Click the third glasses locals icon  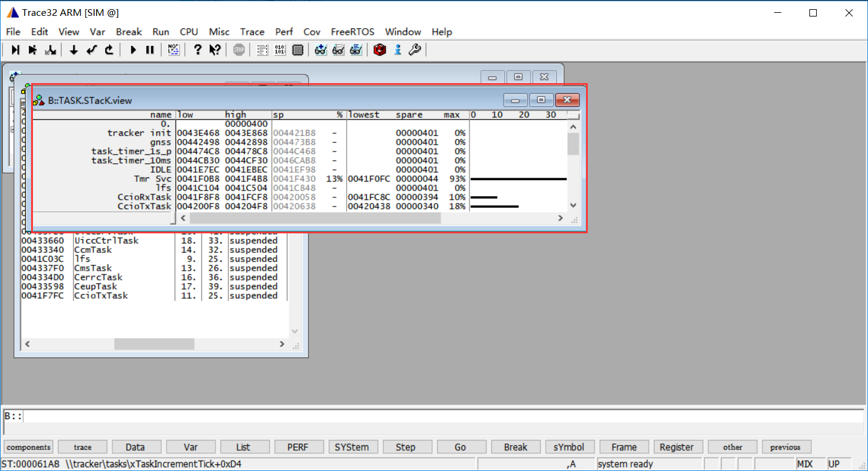[356, 50]
